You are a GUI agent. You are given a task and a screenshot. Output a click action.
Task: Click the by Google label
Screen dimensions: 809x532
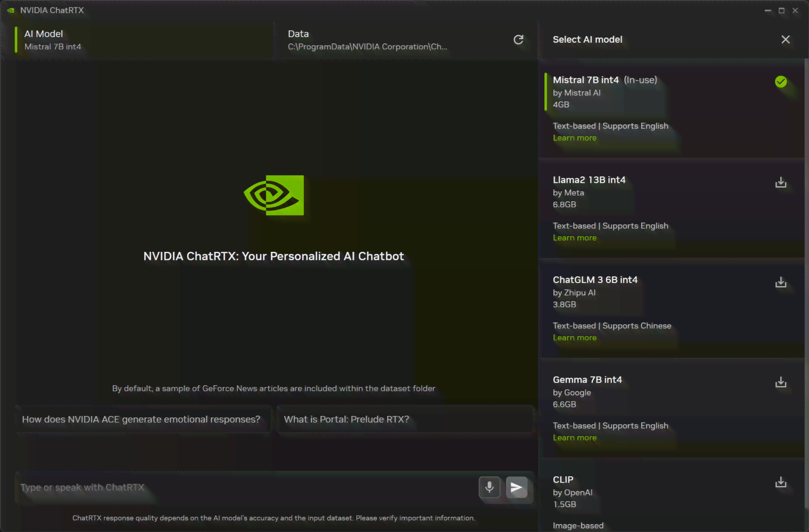click(x=572, y=393)
